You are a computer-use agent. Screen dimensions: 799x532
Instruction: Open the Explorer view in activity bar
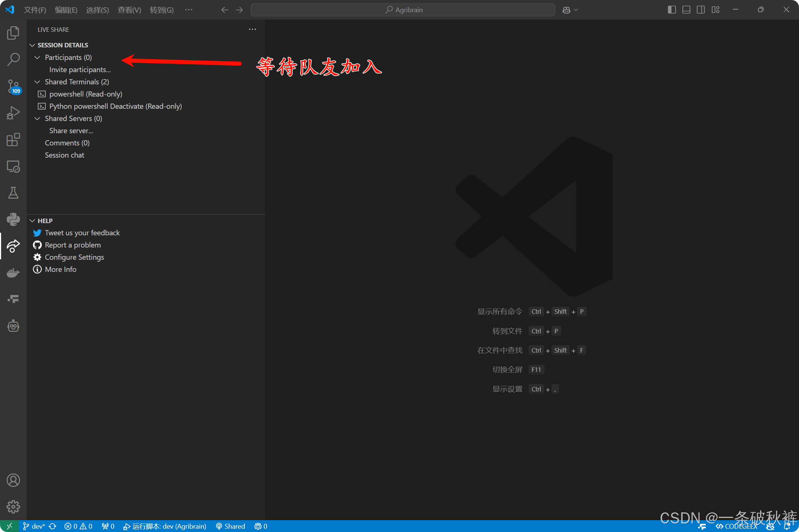click(x=13, y=33)
